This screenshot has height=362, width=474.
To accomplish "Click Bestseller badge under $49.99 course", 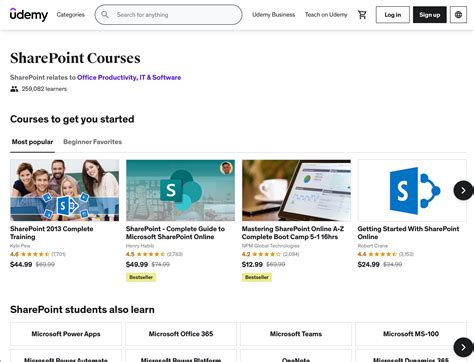I will click(141, 277).
